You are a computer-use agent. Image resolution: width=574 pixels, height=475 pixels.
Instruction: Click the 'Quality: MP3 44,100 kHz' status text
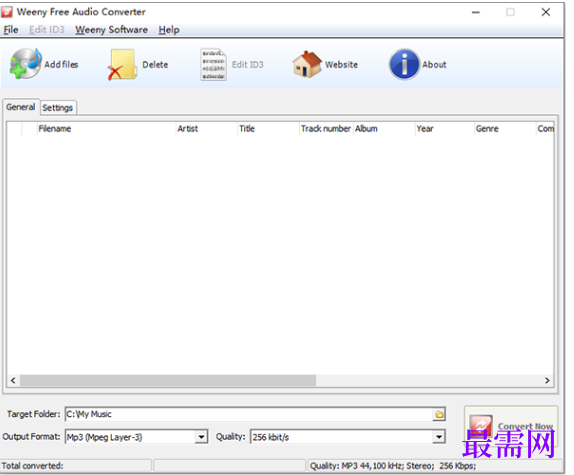coord(393,466)
